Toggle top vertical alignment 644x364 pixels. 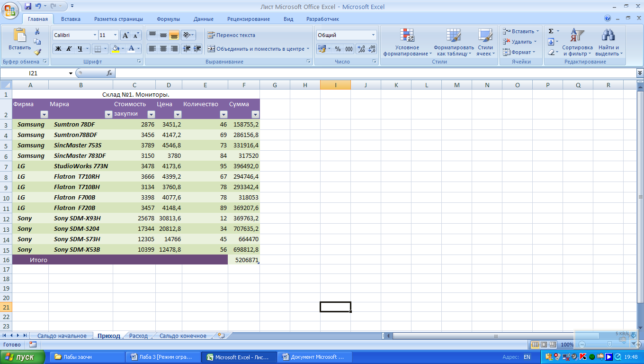click(152, 35)
